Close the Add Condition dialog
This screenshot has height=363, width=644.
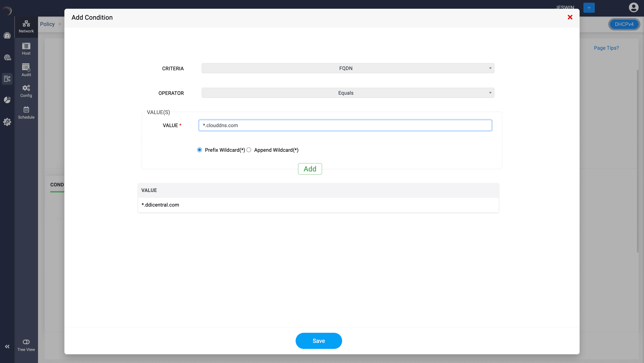[x=570, y=17]
